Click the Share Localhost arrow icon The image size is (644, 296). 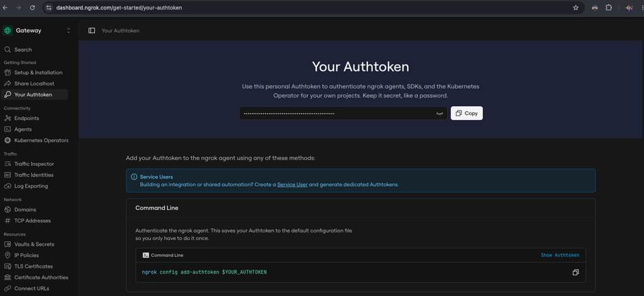pos(8,84)
